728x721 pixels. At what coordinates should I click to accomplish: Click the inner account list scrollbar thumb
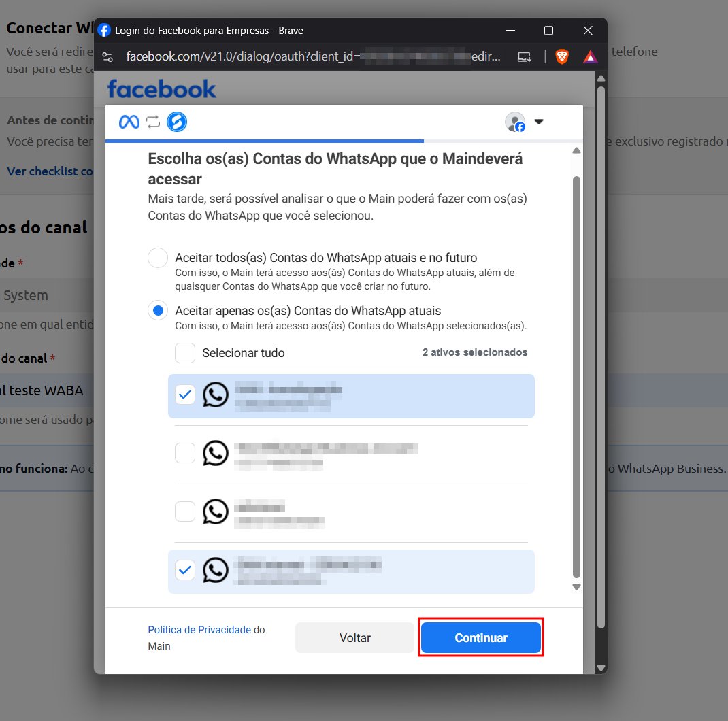coord(577,377)
